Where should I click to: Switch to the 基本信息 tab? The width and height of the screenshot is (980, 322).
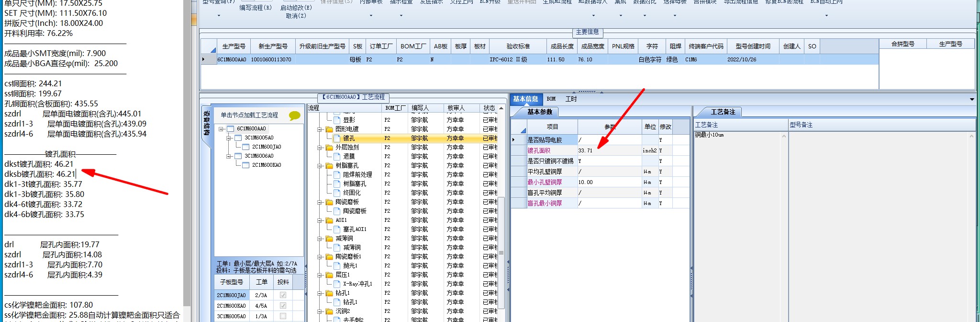click(x=525, y=99)
